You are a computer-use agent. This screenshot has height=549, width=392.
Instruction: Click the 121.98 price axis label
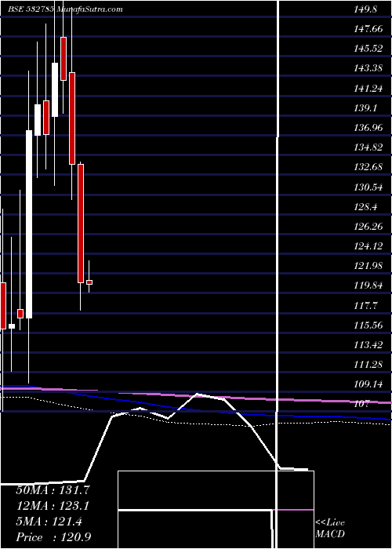pyautogui.click(x=368, y=266)
